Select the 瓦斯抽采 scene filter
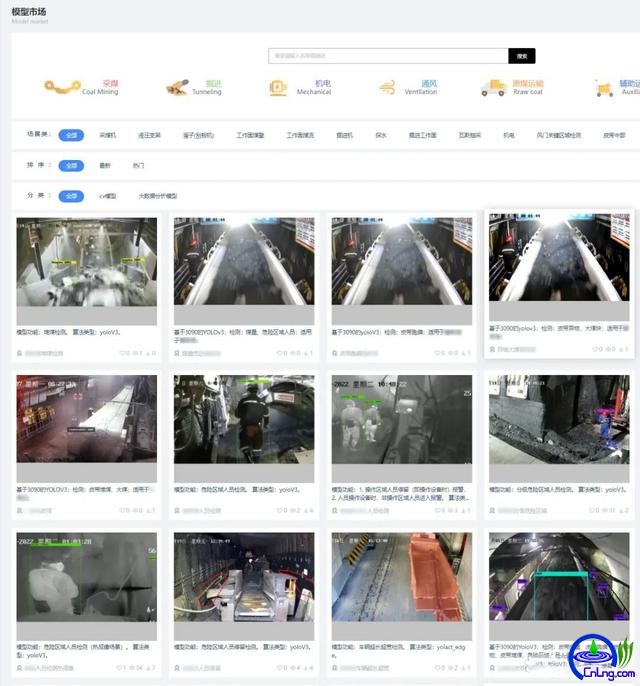The width and height of the screenshot is (640, 686). pos(470,135)
